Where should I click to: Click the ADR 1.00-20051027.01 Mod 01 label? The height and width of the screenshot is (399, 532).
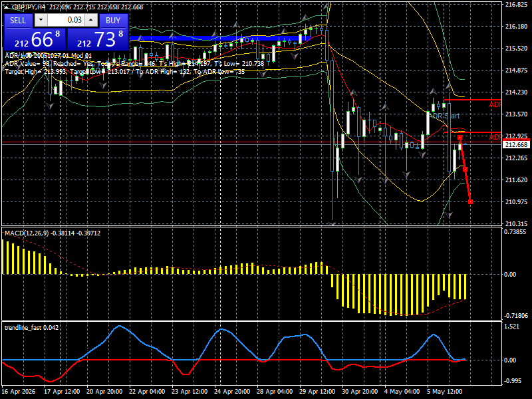pos(48,56)
